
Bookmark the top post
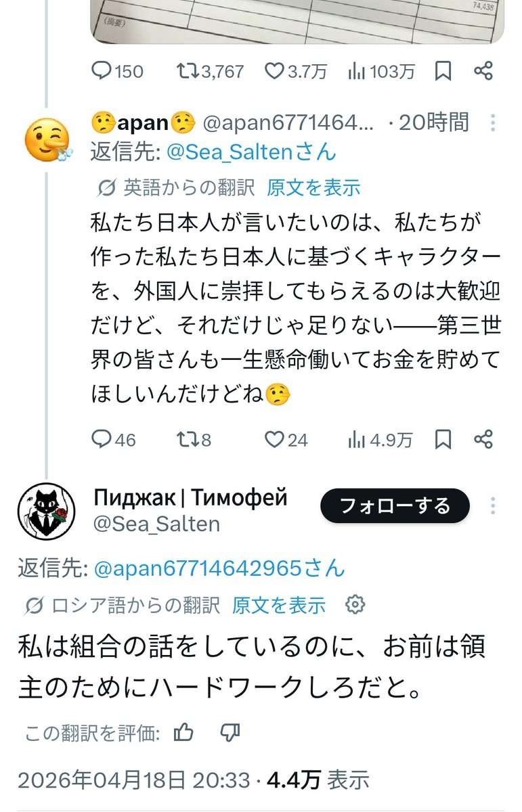pyautogui.click(x=443, y=71)
